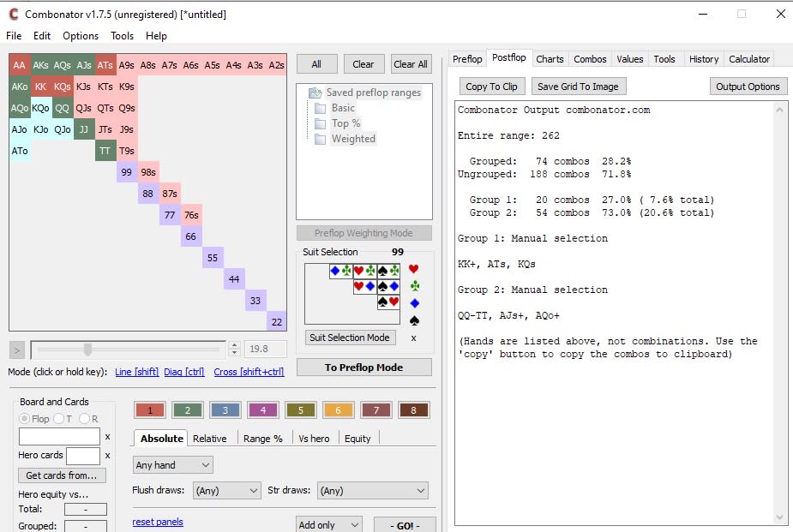793x532 pixels.
Task: Toggle the AKs hand cell
Action: (x=41, y=64)
